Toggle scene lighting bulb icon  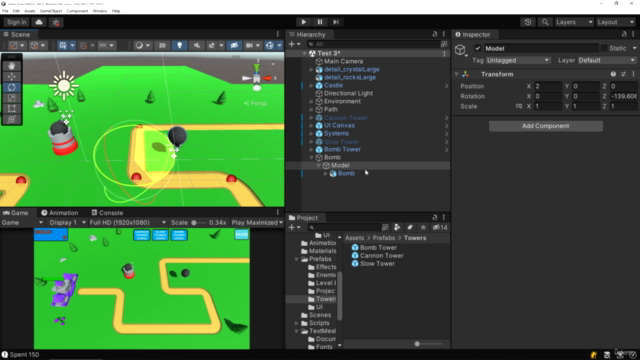(180, 45)
